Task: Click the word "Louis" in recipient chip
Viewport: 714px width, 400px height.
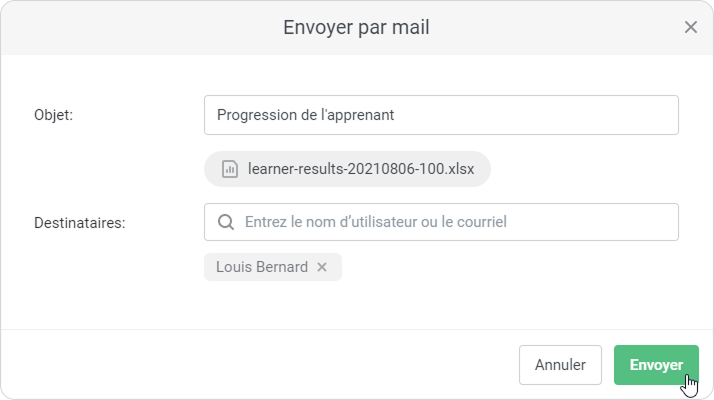Action: coord(234,267)
